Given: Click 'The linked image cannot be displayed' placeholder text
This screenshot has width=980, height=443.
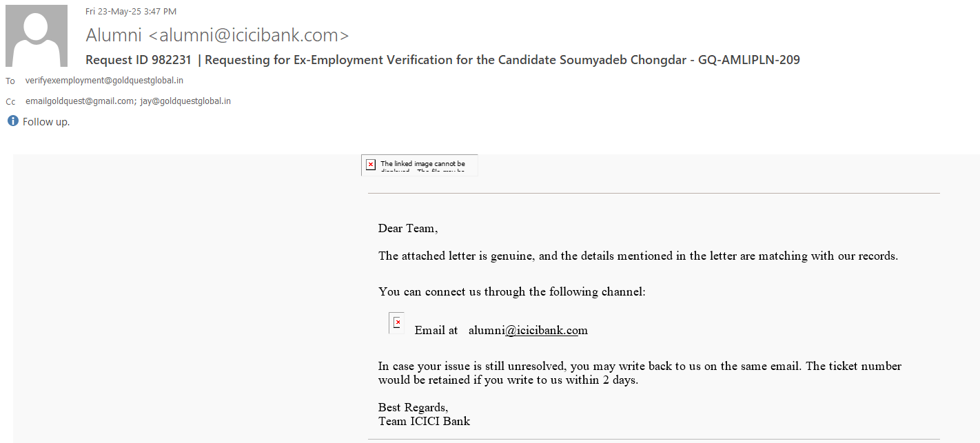Looking at the screenshot, I should pyautogui.click(x=423, y=165).
